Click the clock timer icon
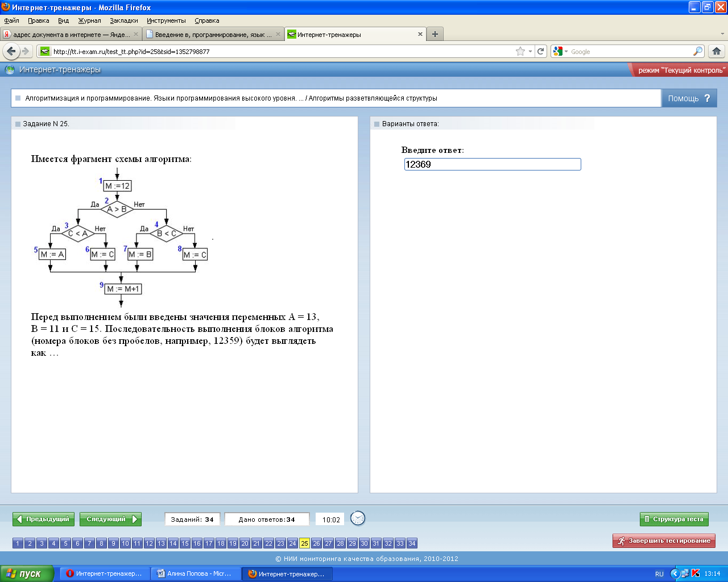728x582 pixels. [x=358, y=518]
